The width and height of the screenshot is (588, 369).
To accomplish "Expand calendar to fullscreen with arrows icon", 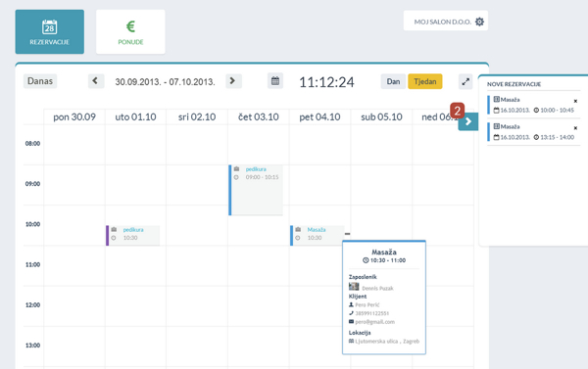I will (465, 81).
